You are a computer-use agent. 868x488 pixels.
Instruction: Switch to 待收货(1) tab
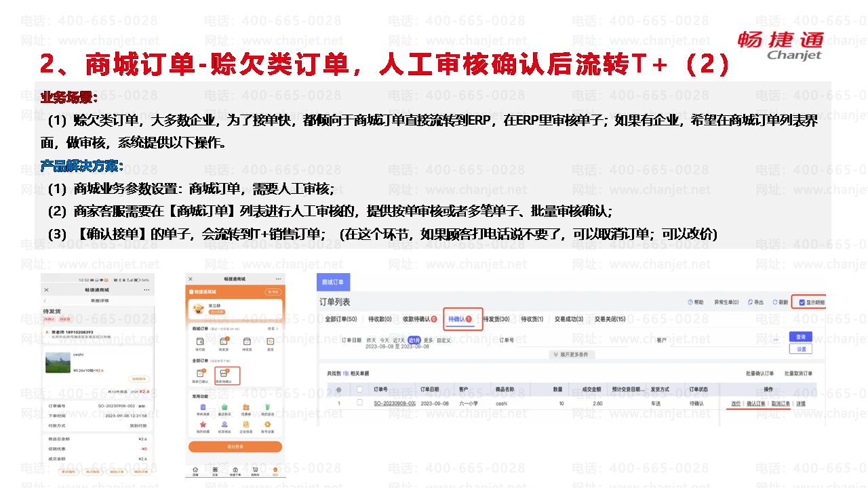(531, 319)
